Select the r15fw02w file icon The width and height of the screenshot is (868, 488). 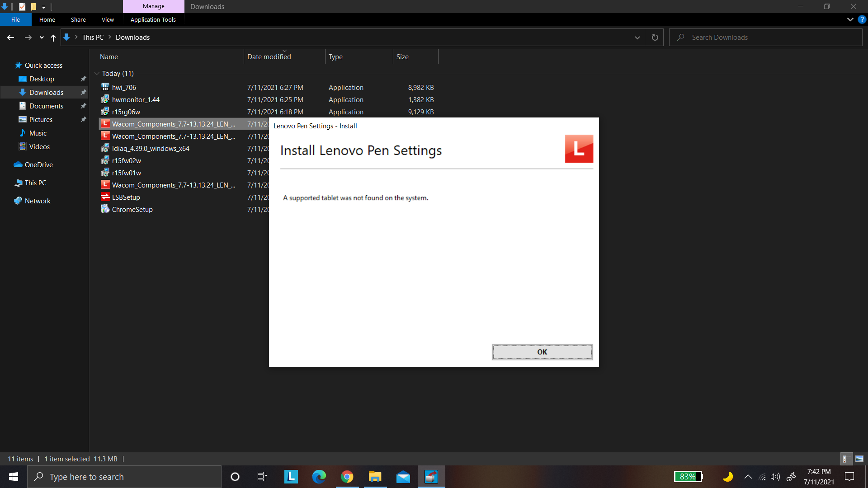click(105, 160)
